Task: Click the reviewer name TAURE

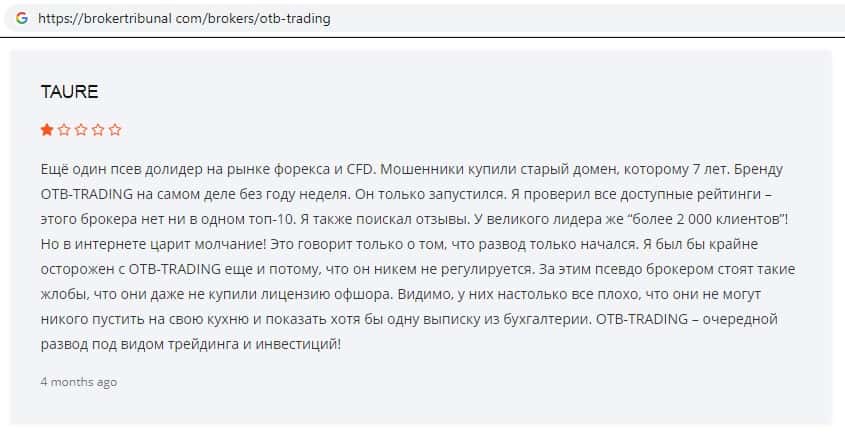Action: click(69, 92)
